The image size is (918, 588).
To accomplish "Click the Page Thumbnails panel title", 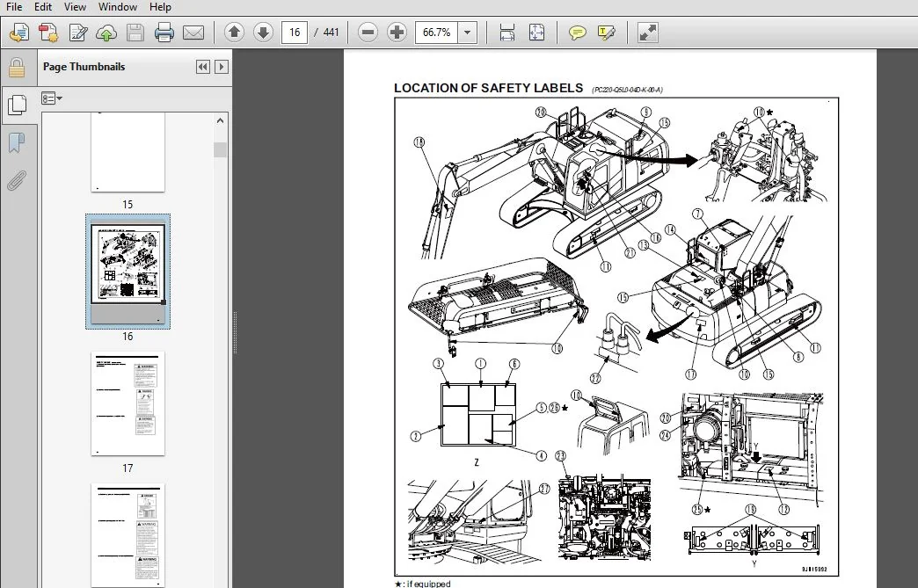I will pyautogui.click(x=84, y=67).
